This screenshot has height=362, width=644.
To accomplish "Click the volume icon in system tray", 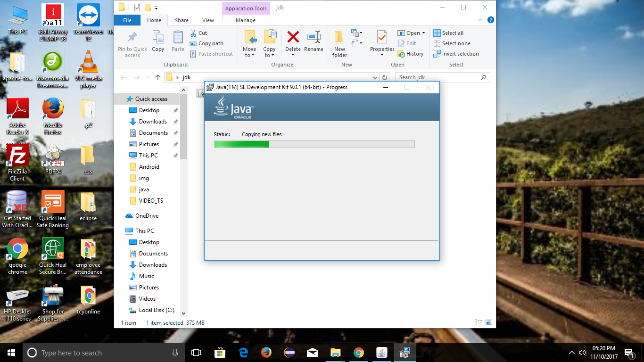I will pos(582,353).
